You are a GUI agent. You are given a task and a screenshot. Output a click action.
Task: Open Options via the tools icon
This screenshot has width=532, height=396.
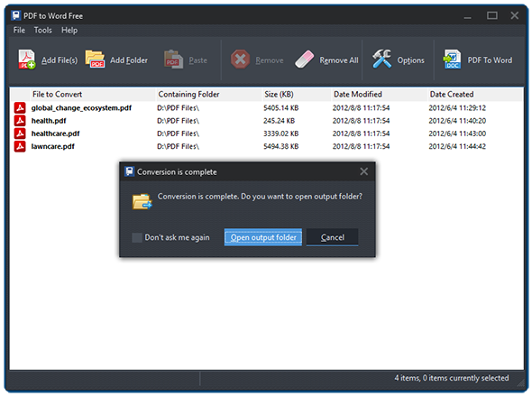381,59
